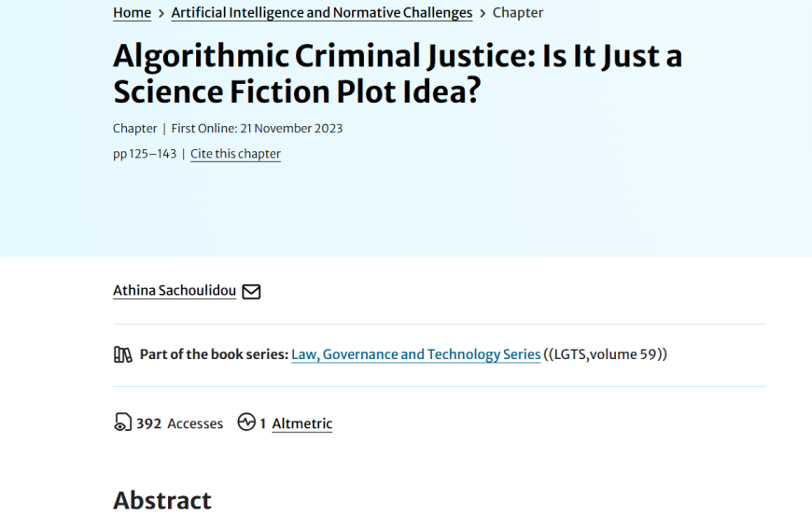Open Artificial Intelligence and Normative Challenges breadcrumb
This screenshot has width=812, height=513.
coord(322,13)
